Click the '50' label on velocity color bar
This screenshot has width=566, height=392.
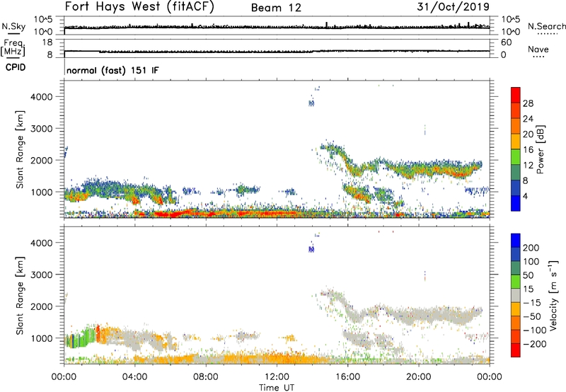[x=528, y=275]
